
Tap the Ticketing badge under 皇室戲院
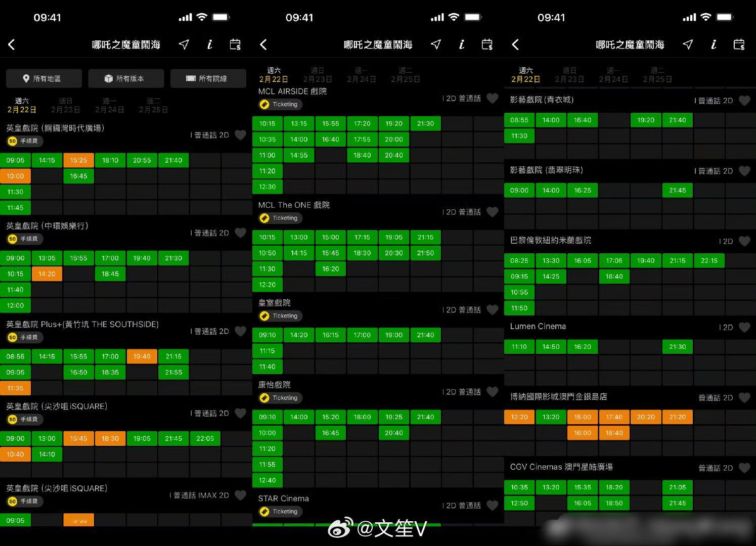click(x=280, y=315)
